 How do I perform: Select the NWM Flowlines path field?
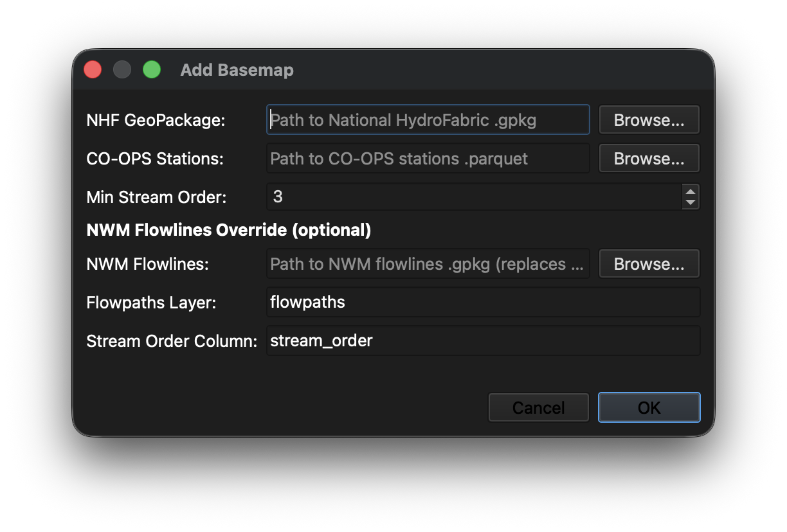click(428, 263)
